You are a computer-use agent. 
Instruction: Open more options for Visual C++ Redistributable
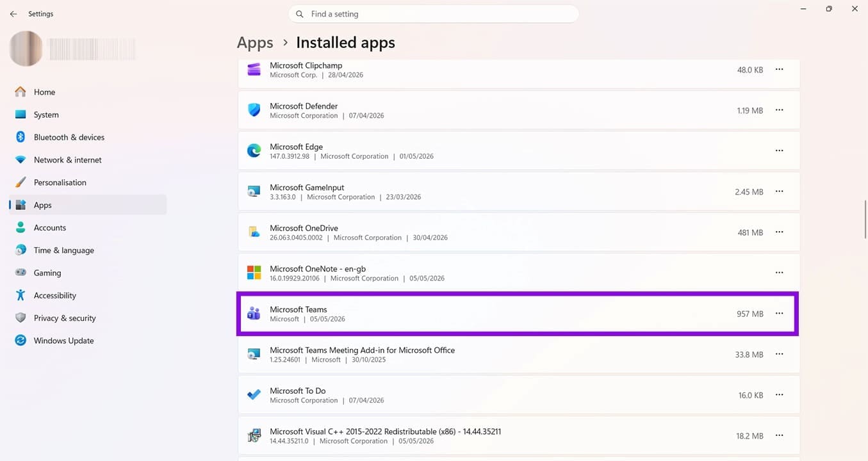(780, 435)
